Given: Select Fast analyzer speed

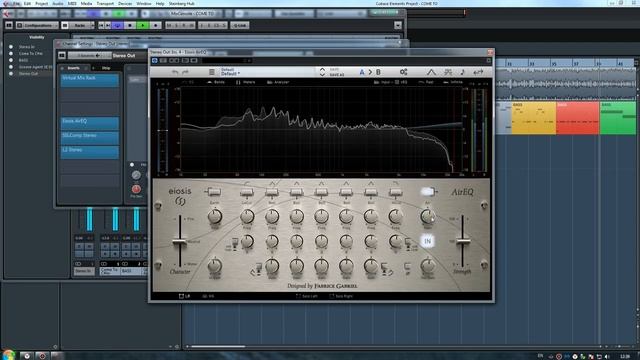Looking at the screenshot, I should (426, 82).
